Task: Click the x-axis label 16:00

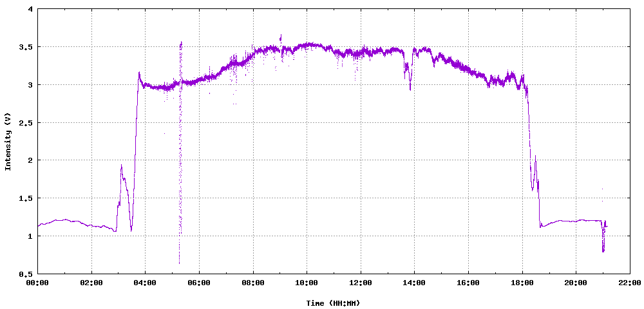Action: (468, 283)
